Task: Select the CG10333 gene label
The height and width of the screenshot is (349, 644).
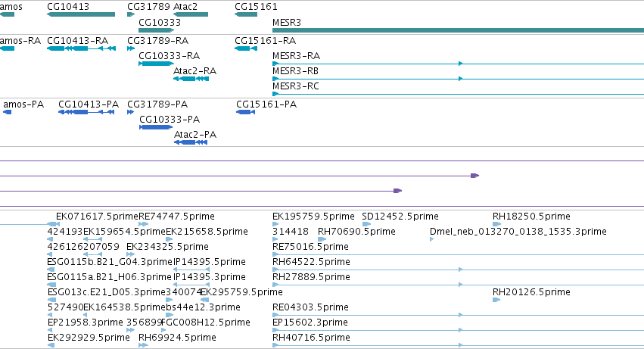Action: tap(160, 23)
